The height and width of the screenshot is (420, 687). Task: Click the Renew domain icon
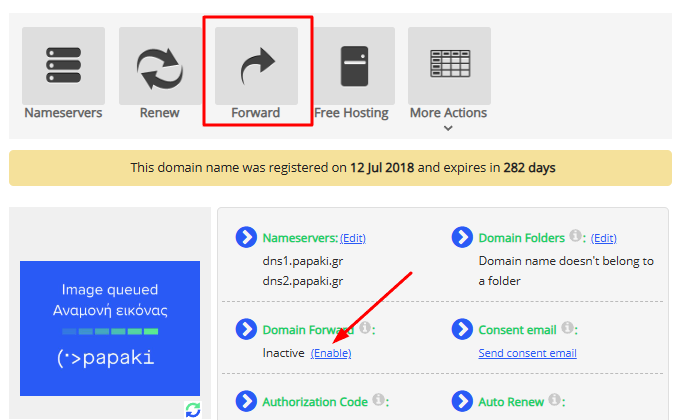coord(160,66)
